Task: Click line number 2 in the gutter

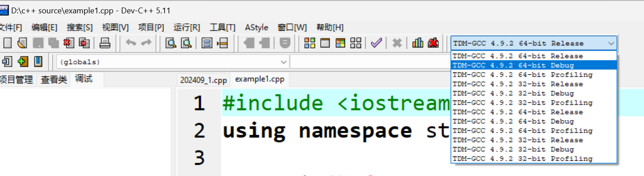Action: pos(199,131)
